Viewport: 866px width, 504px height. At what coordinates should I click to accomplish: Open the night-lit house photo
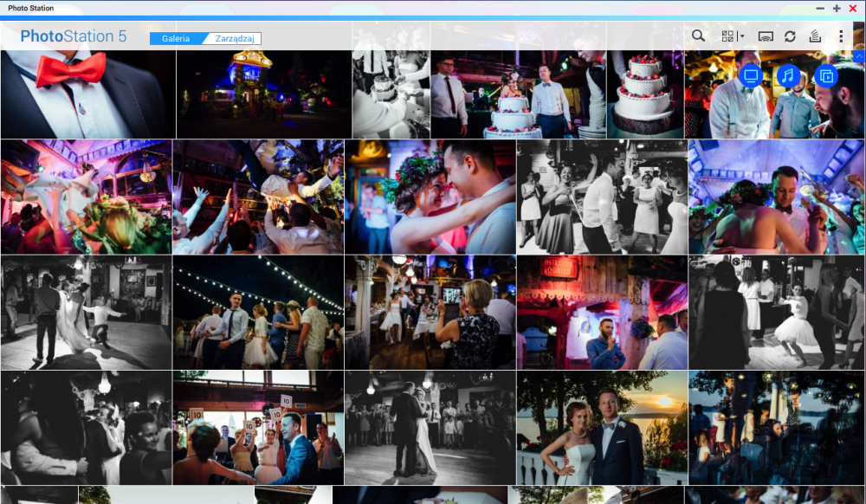click(264, 94)
